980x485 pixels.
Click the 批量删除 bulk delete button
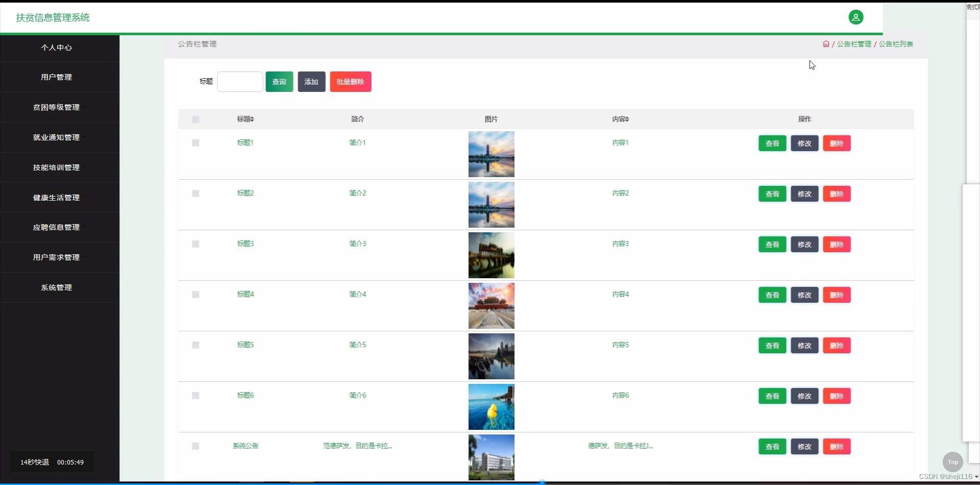click(351, 82)
